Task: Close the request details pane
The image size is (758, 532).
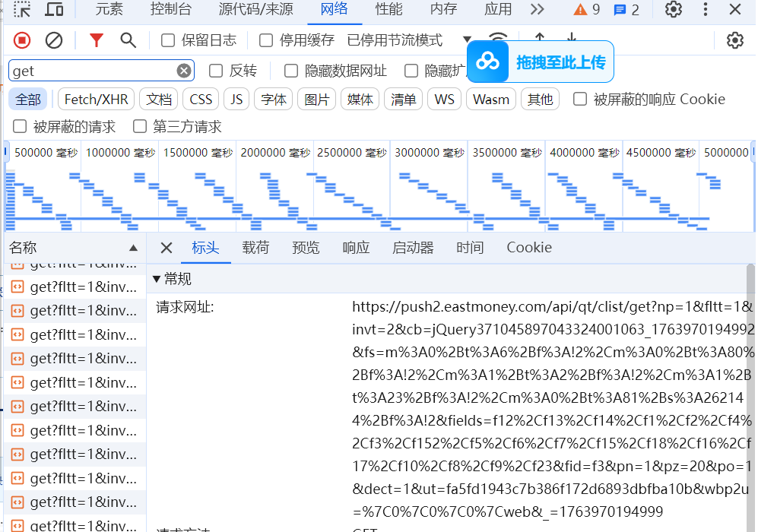Action: (x=167, y=248)
